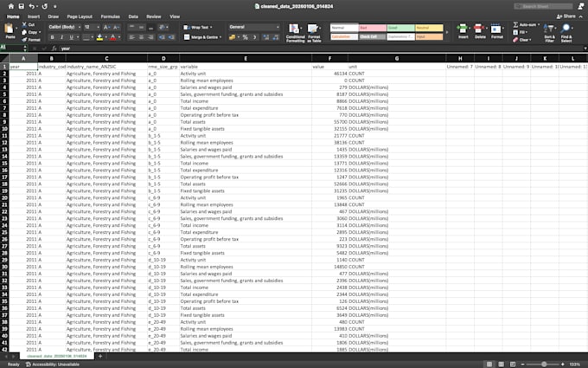Viewport: 588px width, 368px height.
Task: Open Conditional Formatting
Action: (x=295, y=33)
